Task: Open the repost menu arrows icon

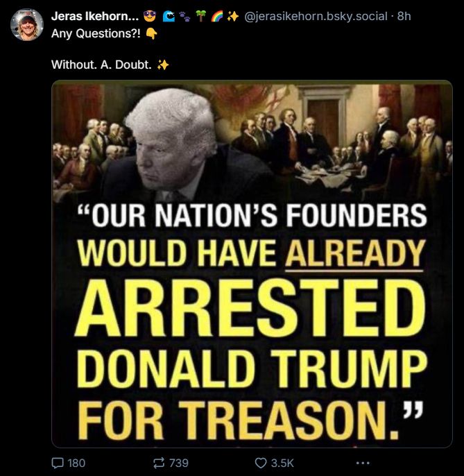Action: click(159, 463)
